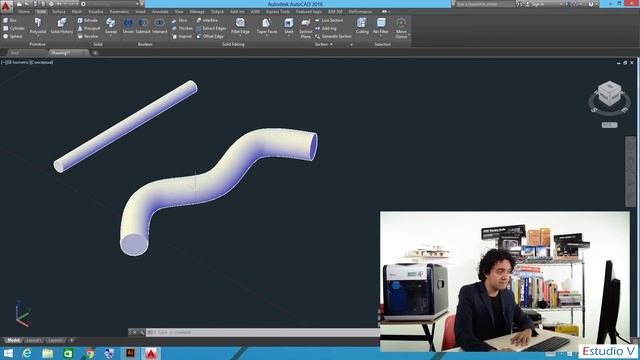
Task: Open the Visualize ribbon tab
Action: pyautogui.click(x=96, y=12)
